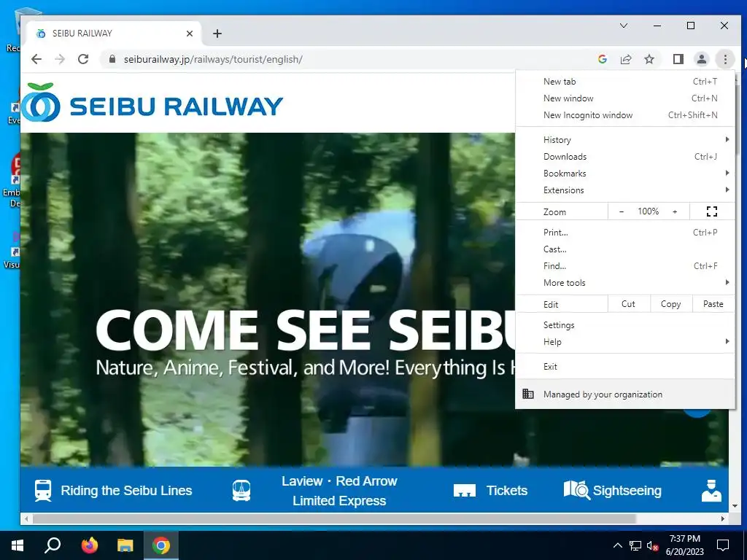The width and height of the screenshot is (747, 560).
Task: Click the horizontal scrollbar right arrow
Action: pos(723,518)
